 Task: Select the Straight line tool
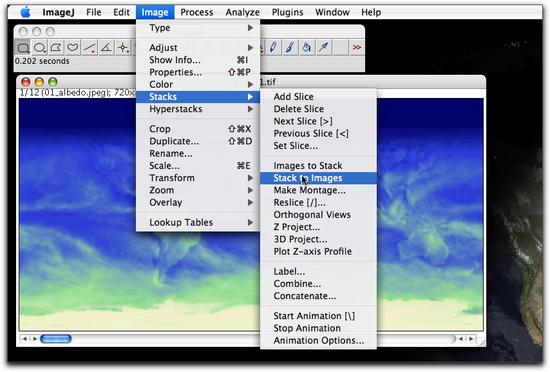89,47
